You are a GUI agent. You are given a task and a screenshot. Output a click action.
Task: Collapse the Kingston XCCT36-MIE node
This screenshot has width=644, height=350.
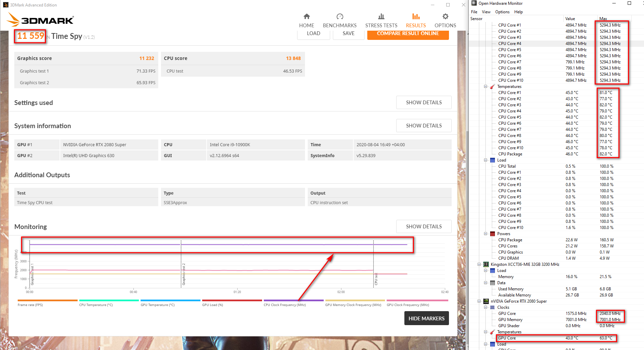479,264
